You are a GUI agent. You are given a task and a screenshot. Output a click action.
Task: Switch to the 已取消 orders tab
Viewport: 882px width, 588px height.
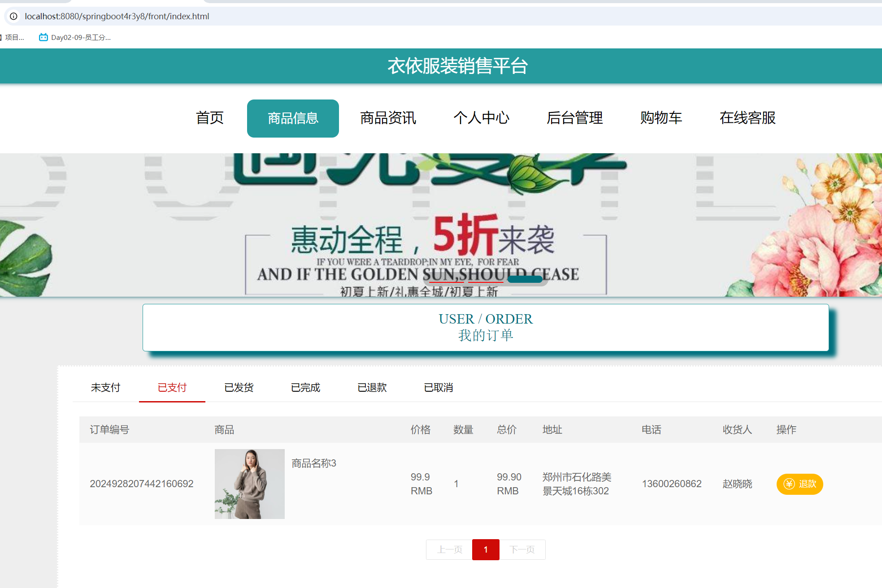pos(439,387)
